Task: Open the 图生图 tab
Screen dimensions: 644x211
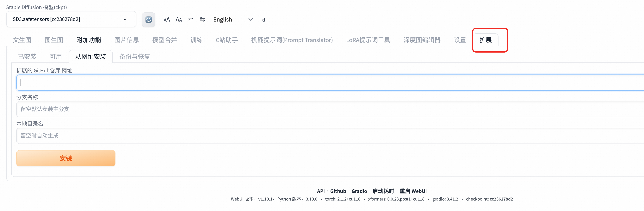Action: pyautogui.click(x=54, y=40)
